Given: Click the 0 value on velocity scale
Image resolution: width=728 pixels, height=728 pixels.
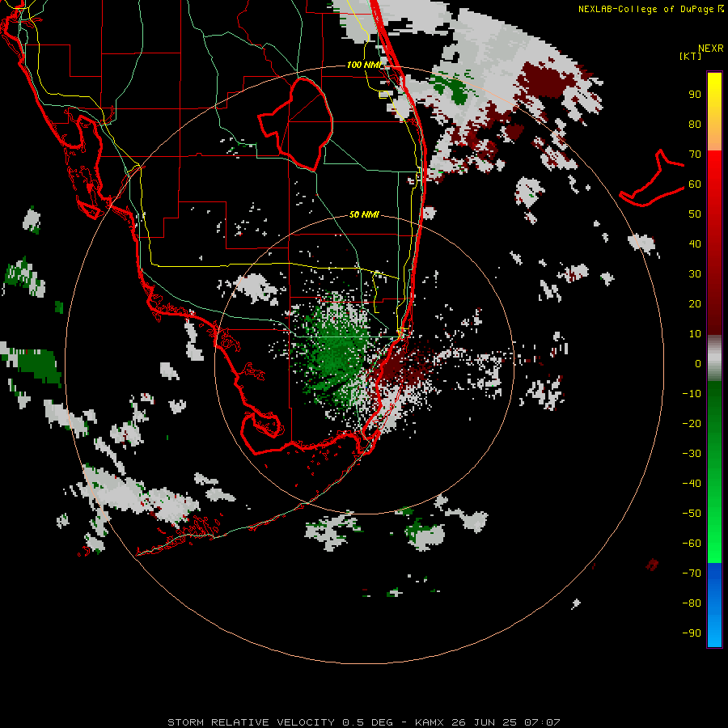Looking at the screenshot, I should click(x=698, y=363).
